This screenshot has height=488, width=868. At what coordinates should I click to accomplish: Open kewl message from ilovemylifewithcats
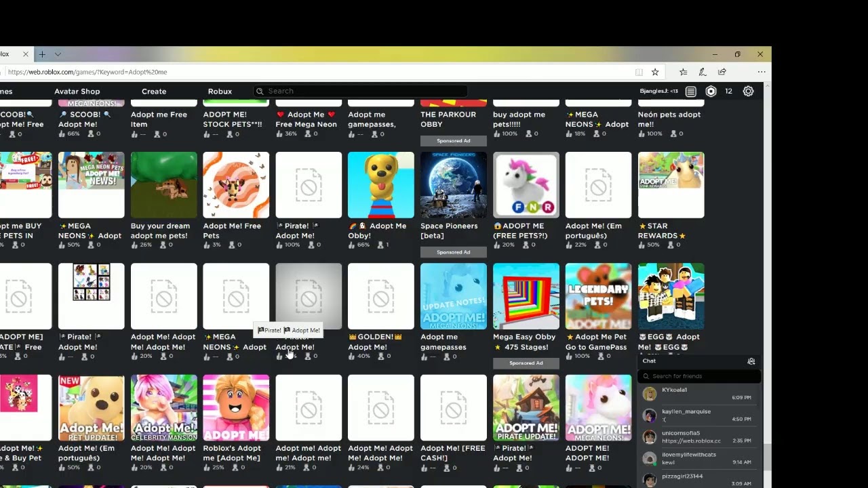click(x=669, y=462)
